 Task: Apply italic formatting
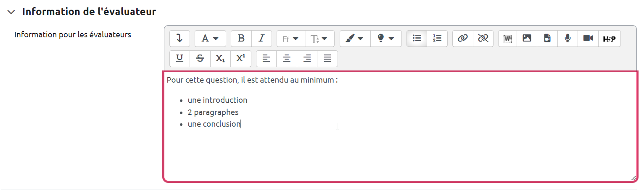(x=261, y=39)
